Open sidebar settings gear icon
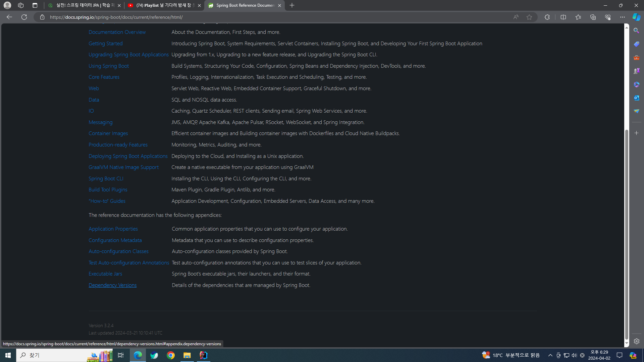Image resolution: width=644 pixels, height=362 pixels. (x=636, y=341)
